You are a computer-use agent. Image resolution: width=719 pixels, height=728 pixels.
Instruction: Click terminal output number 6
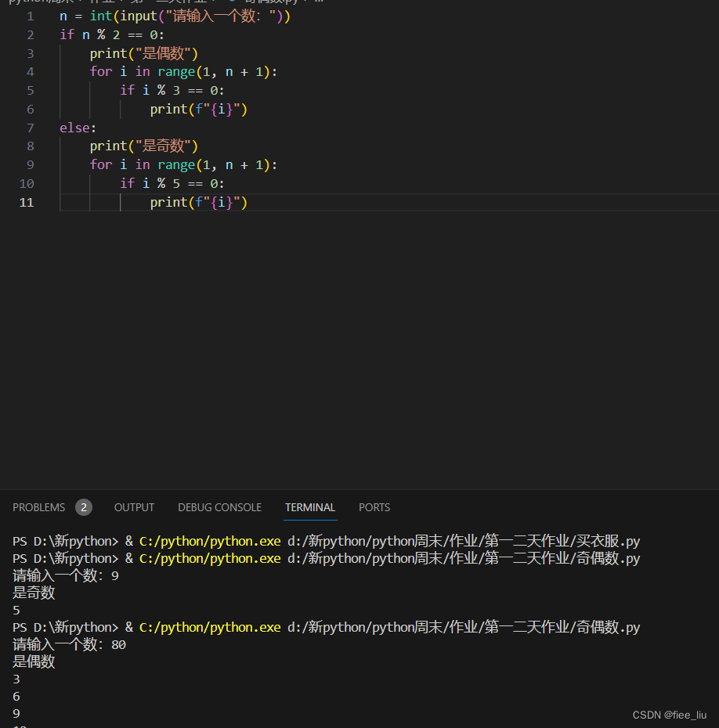16,697
